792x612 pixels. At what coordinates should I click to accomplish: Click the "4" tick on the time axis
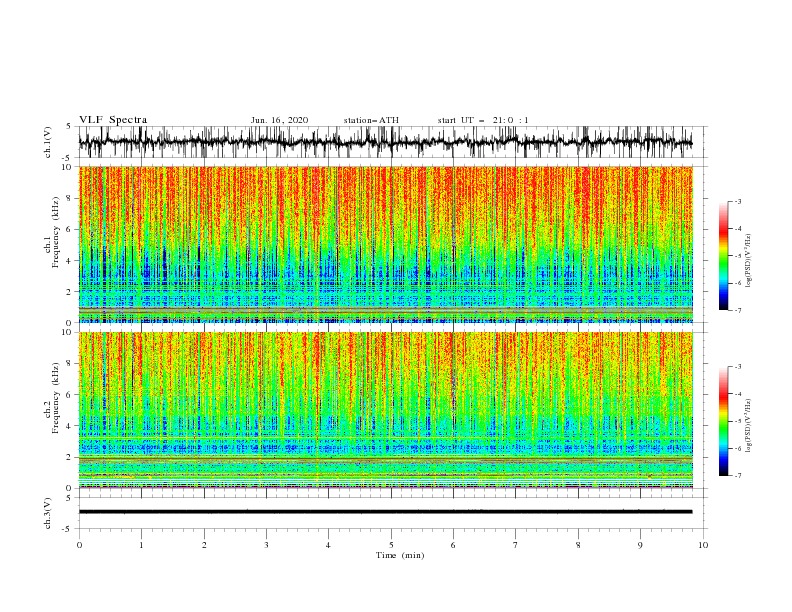pyautogui.click(x=328, y=545)
